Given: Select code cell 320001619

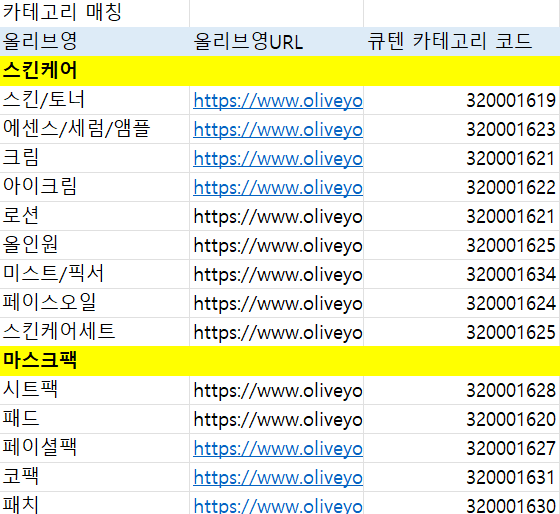Looking at the screenshot, I should coord(462,100).
